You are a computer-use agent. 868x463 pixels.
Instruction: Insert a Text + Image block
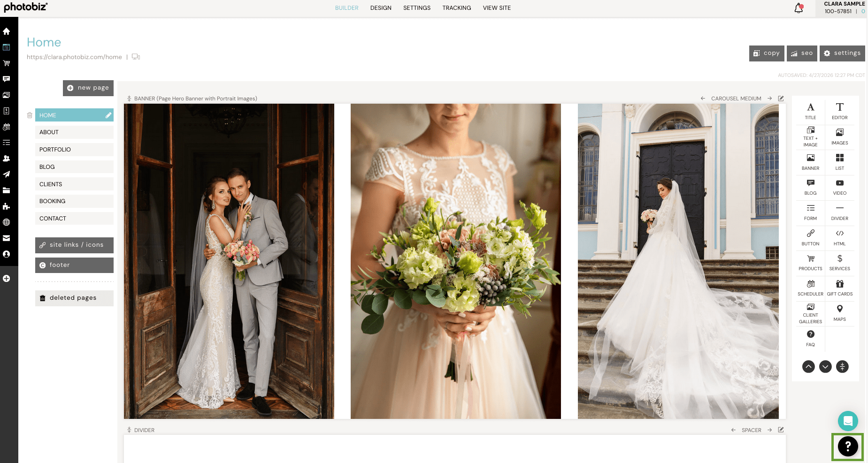point(810,137)
